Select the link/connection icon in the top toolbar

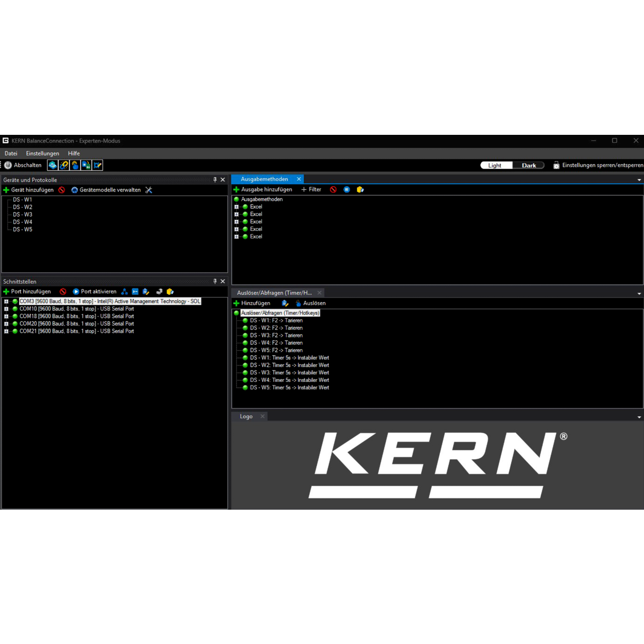(x=64, y=165)
